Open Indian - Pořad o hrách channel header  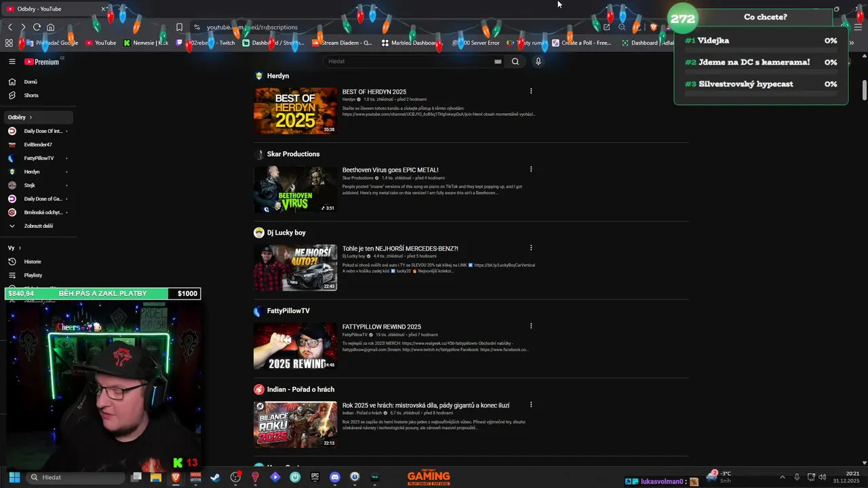click(294, 390)
